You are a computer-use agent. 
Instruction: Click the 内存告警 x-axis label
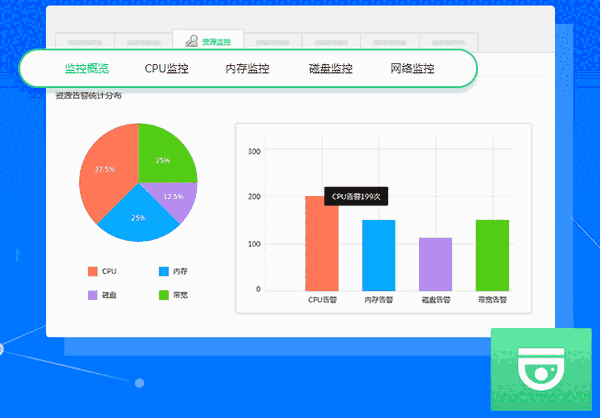(378, 300)
